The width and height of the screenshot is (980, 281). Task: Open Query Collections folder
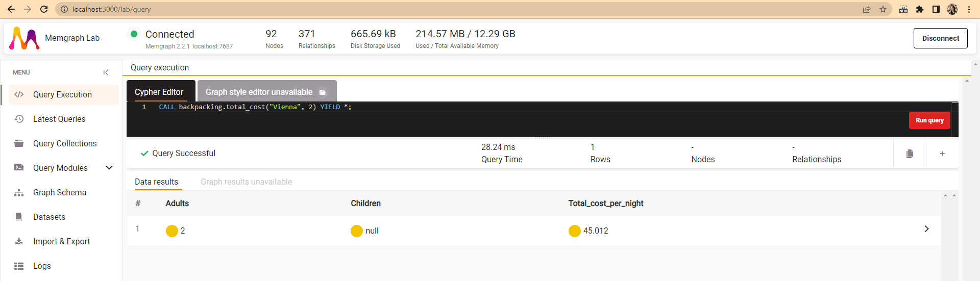coord(65,143)
